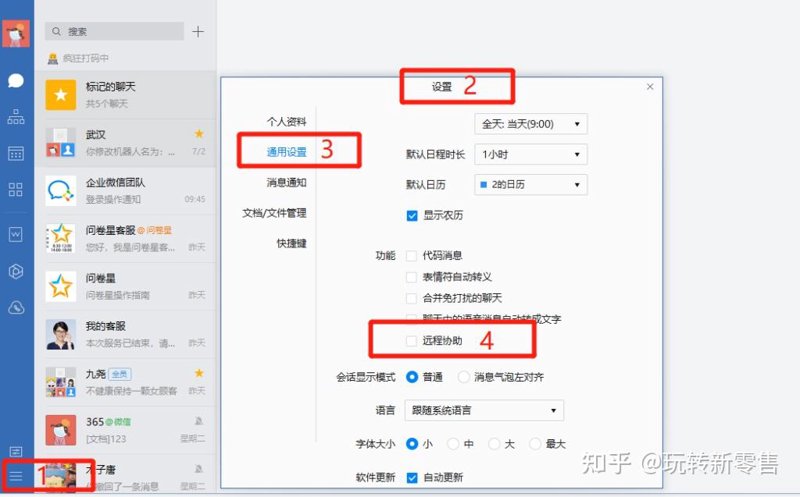800x497 pixels.
Task: Open the user profile avatar in sidebar
Action: (16, 34)
